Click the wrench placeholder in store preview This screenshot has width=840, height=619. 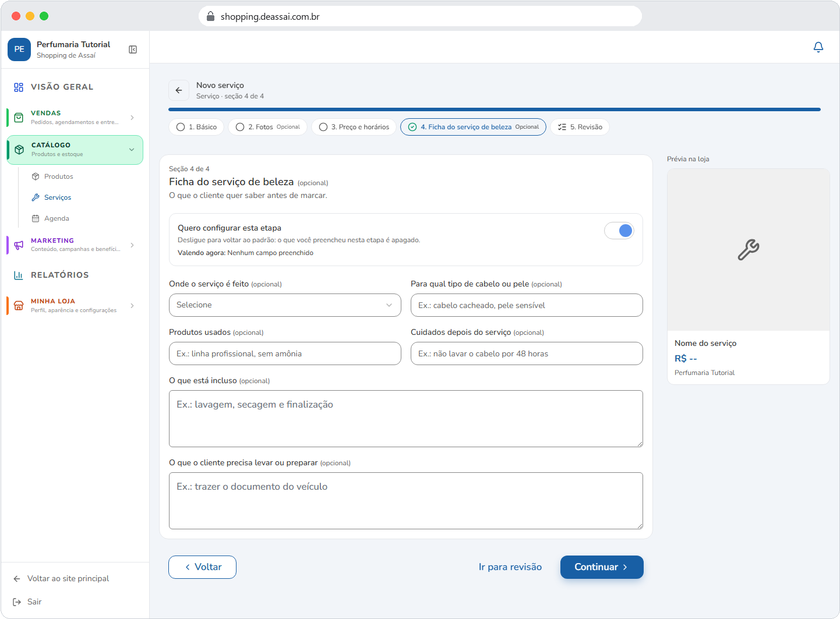(x=749, y=250)
